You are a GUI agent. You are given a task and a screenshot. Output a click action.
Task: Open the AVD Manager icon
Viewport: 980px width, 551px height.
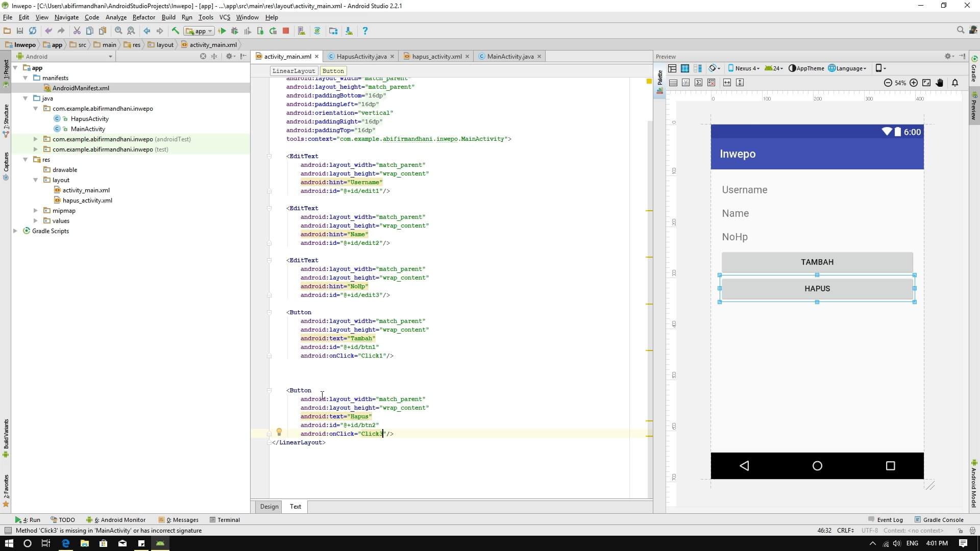point(301,31)
